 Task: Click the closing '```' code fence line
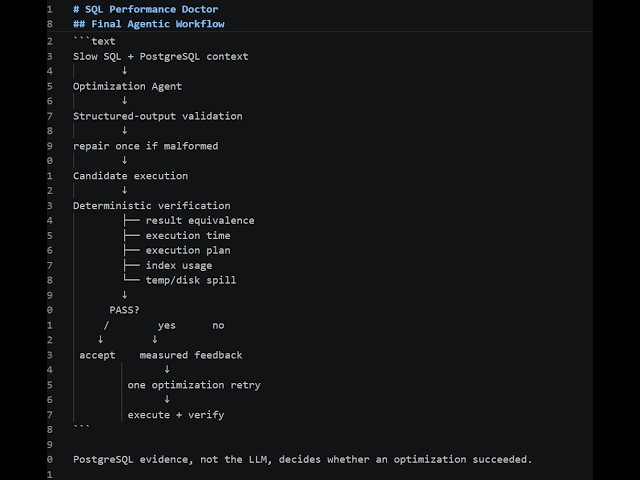click(x=81, y=428)
